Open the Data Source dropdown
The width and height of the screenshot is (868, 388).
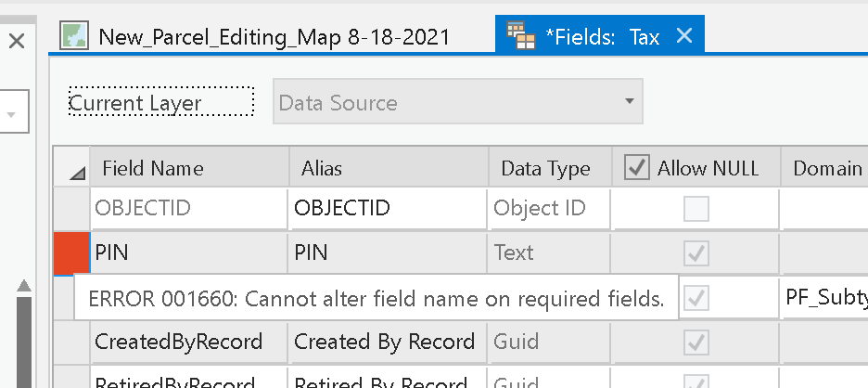458,101
